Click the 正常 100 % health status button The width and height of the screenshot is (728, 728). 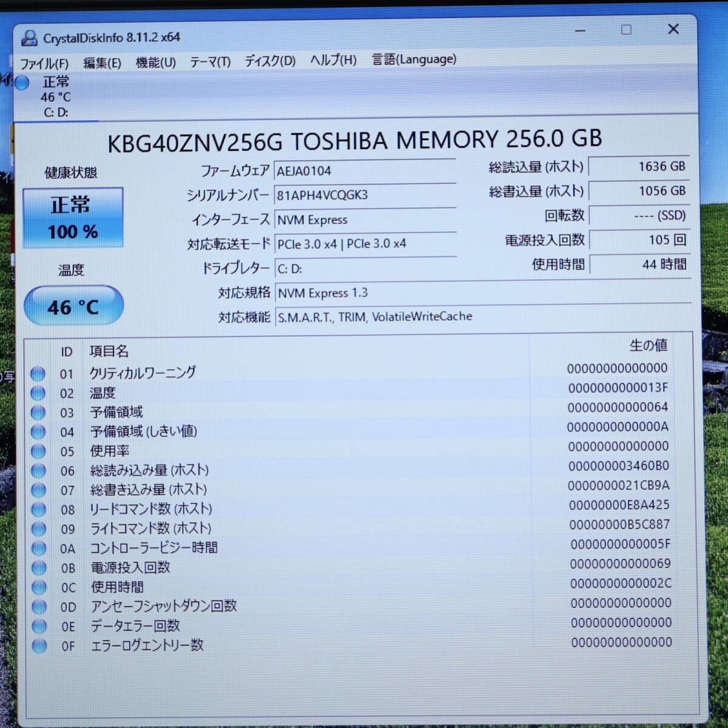tap(73, 218)
